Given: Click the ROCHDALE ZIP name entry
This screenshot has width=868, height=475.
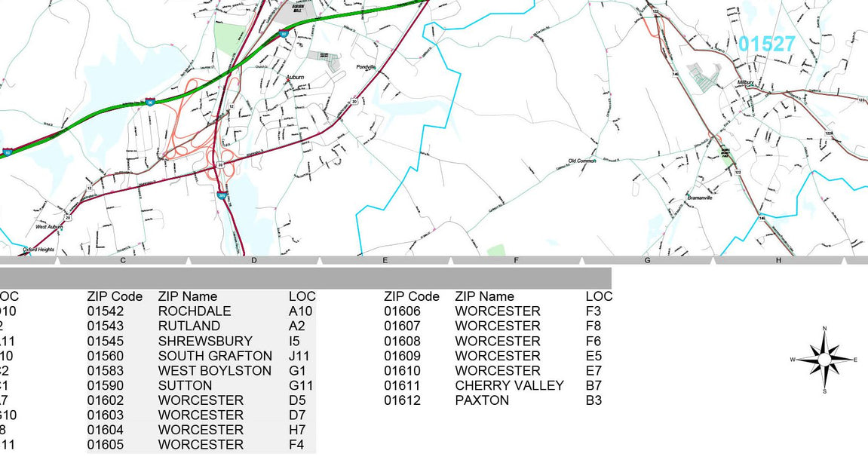Looking at the screenshot, I should [195, 311].
